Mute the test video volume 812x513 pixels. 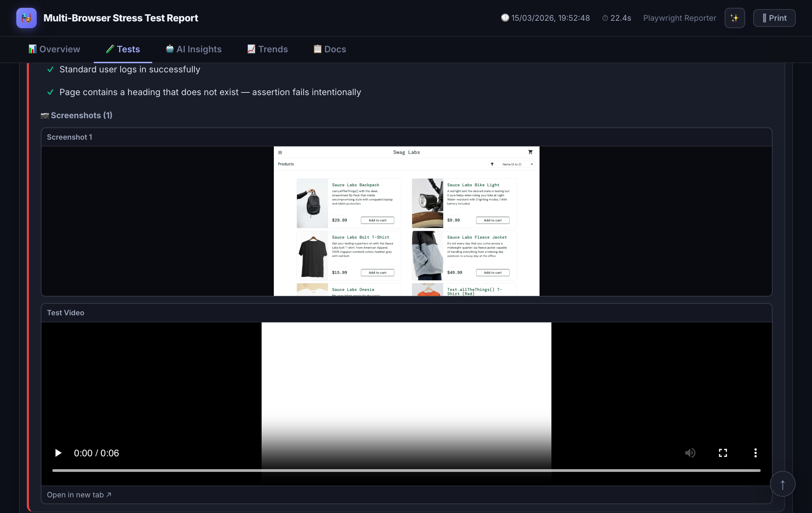pyautogui.click(x=690, y=453)
